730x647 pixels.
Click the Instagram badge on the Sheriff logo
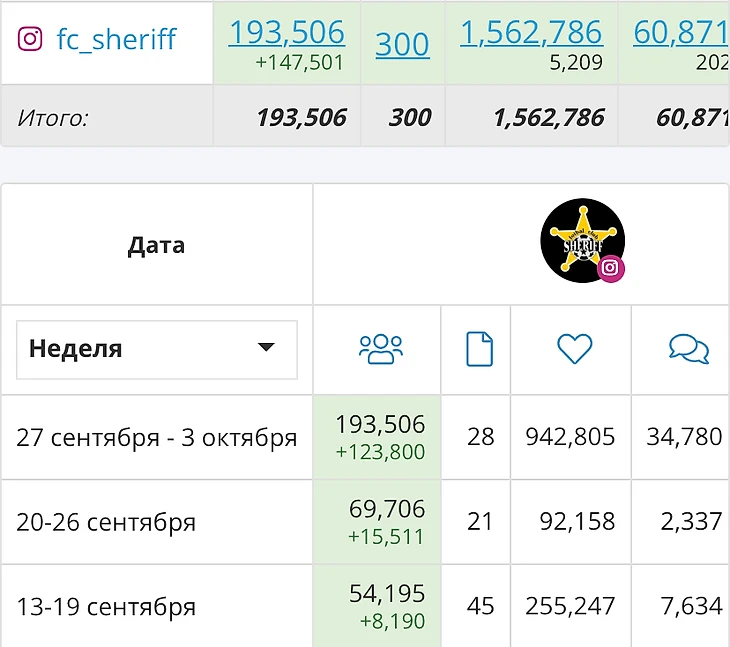point(611,267)
